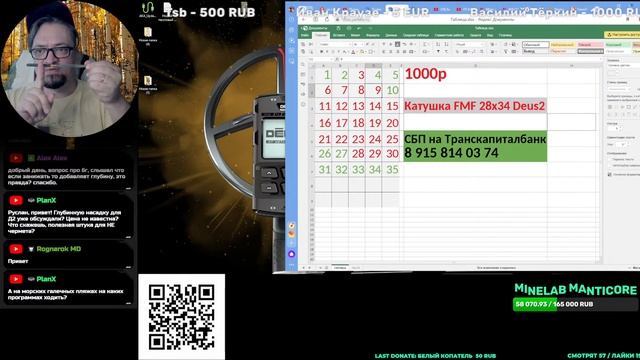Click the browser reload icon
Image resolution: width=640 pixels, height=360 pixels.
pyautogui.click(x=327, y=19)
